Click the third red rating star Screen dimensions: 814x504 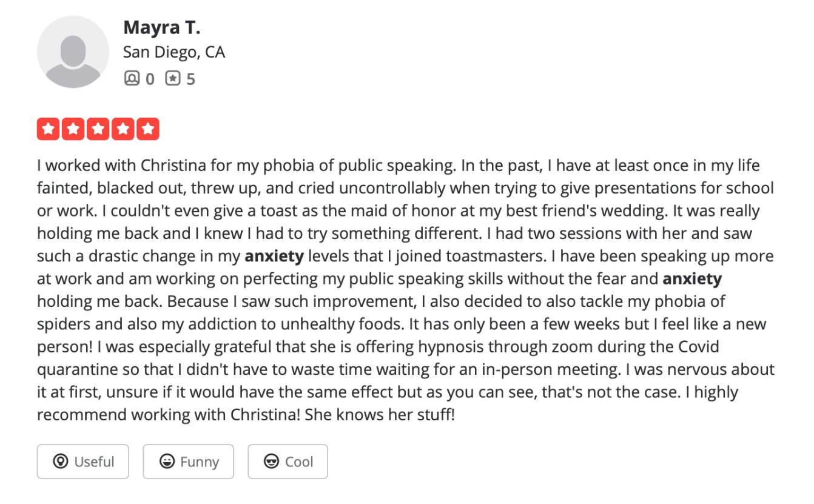[98, 128]
